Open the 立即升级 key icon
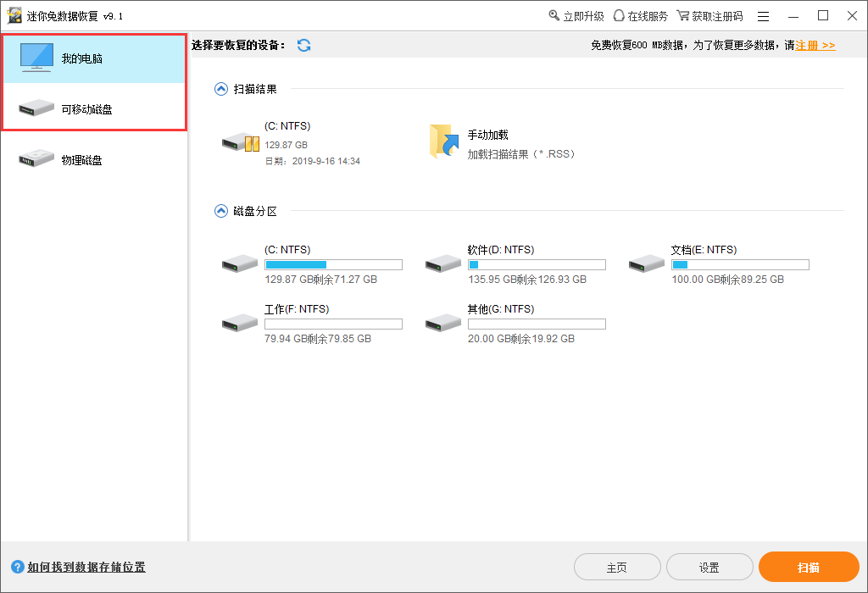868x593 pixels. click(554, 15)
